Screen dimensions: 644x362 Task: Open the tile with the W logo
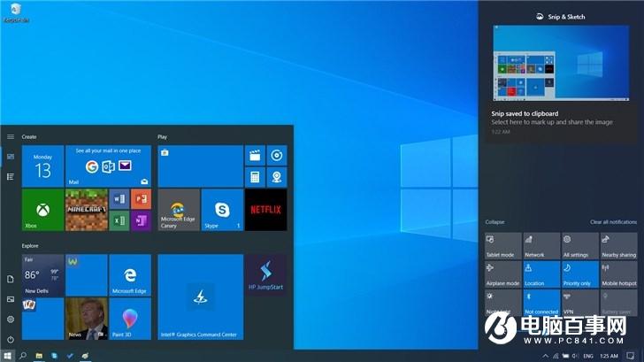pyautogui.click(x=87, y=275)
